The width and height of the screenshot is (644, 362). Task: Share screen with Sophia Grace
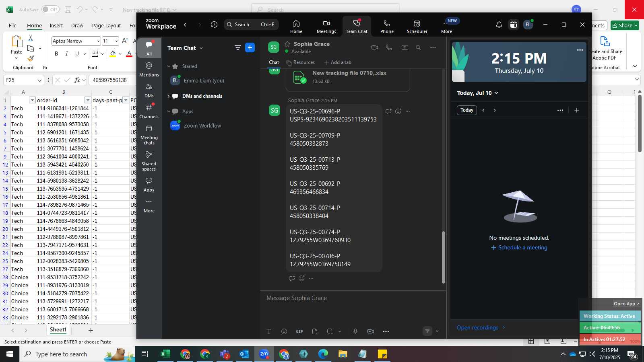(405, 47)
